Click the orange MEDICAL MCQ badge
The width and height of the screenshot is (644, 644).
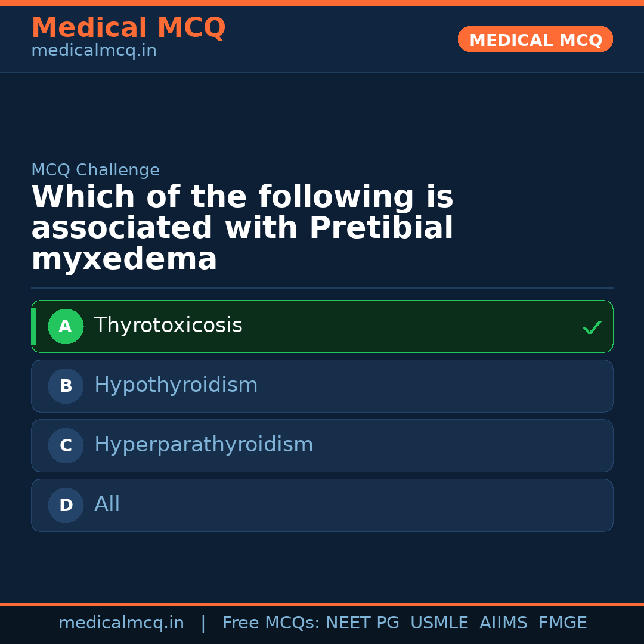(535, 39)
